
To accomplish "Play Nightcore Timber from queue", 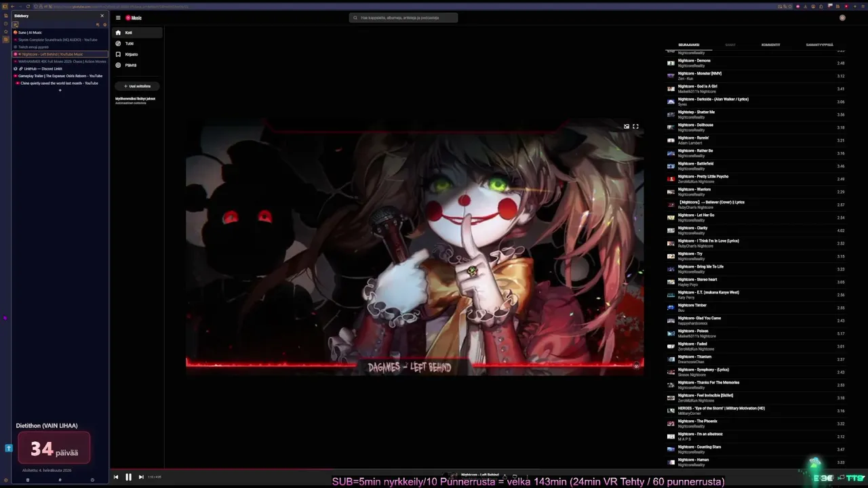I will coord(756,308).
